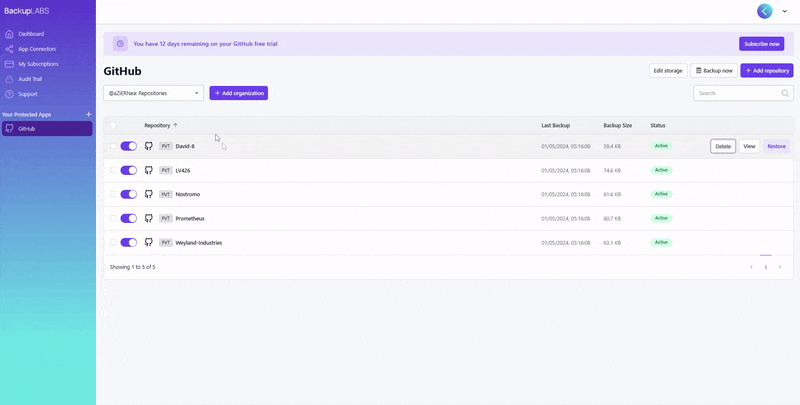This screenshot has height=405, width=800.
Task: Click Active status on Prometheus row
Action: click(661, 218)
